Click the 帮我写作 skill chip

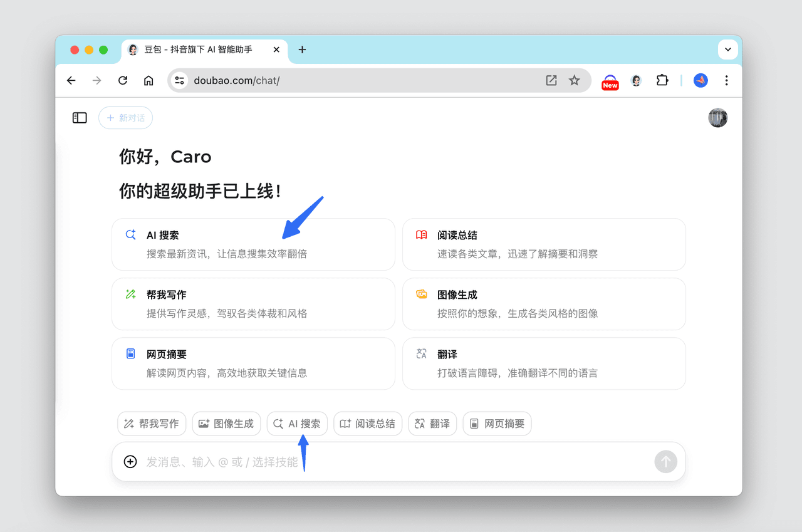click(152, 424)
